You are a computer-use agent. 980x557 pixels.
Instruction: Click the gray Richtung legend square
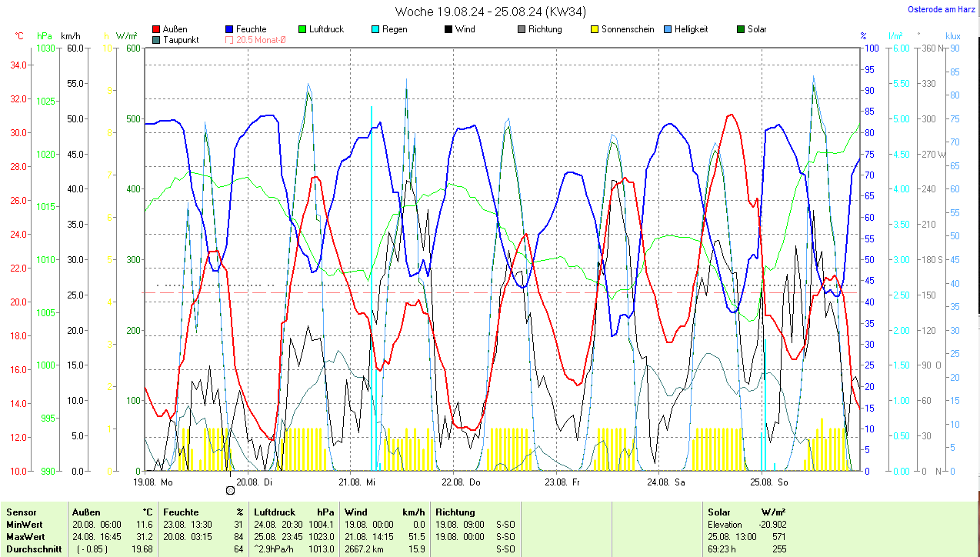pos(522,30)
